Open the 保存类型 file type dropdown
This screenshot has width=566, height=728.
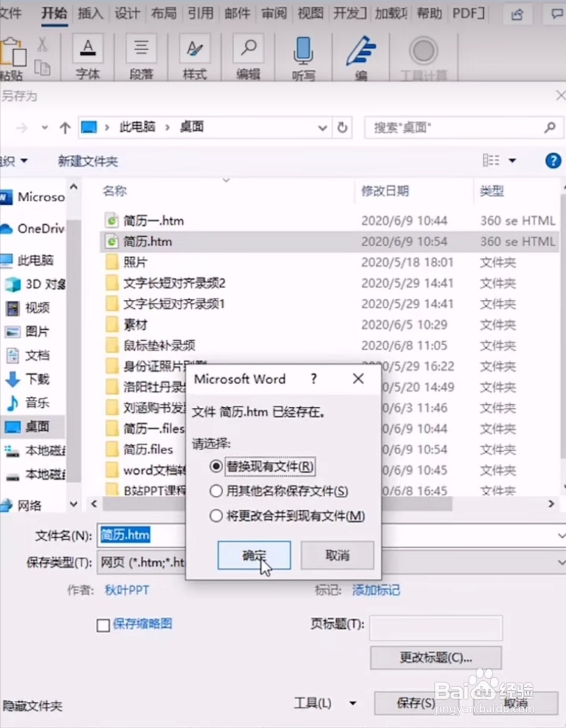(x=561, y=562)
